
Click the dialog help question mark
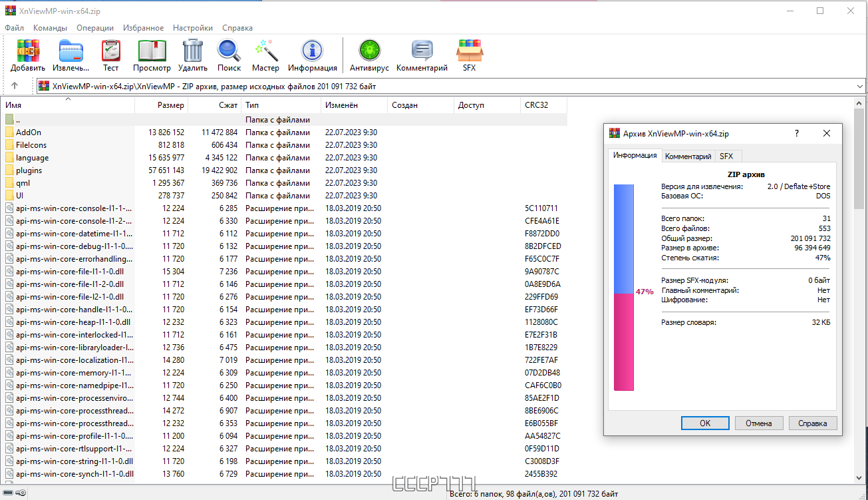797,133
